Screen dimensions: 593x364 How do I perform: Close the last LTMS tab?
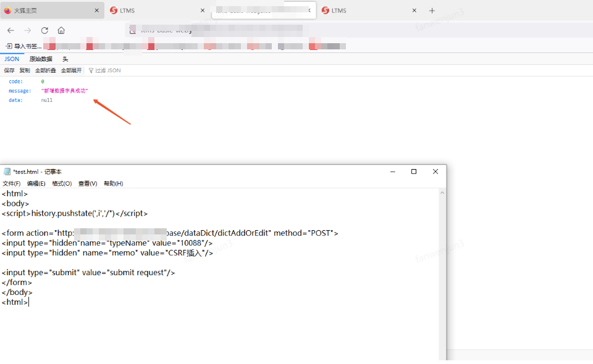tap(414, 10)
